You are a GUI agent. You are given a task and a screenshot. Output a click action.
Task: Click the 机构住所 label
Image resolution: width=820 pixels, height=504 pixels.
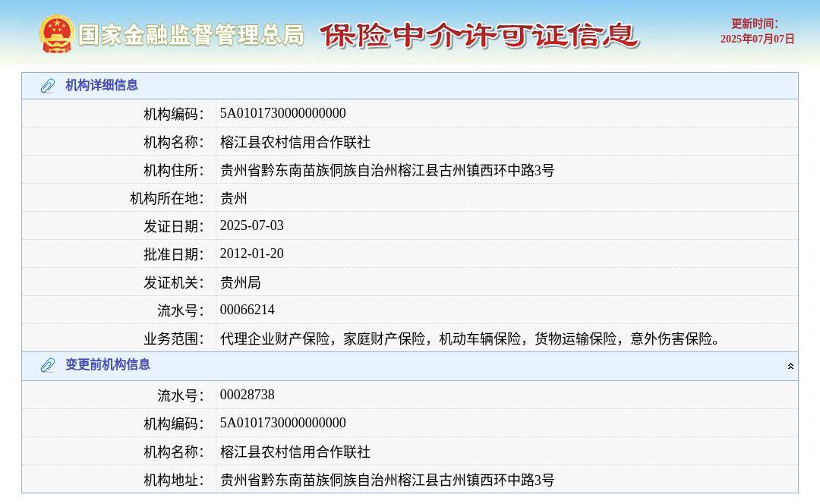coord(174,170)
